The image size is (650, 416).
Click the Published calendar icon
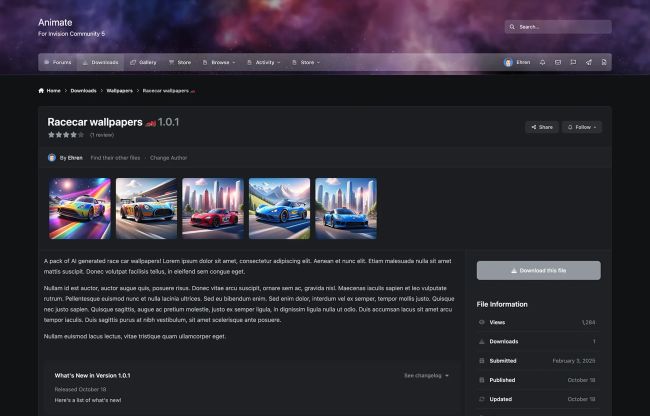[x=482, y=380]
